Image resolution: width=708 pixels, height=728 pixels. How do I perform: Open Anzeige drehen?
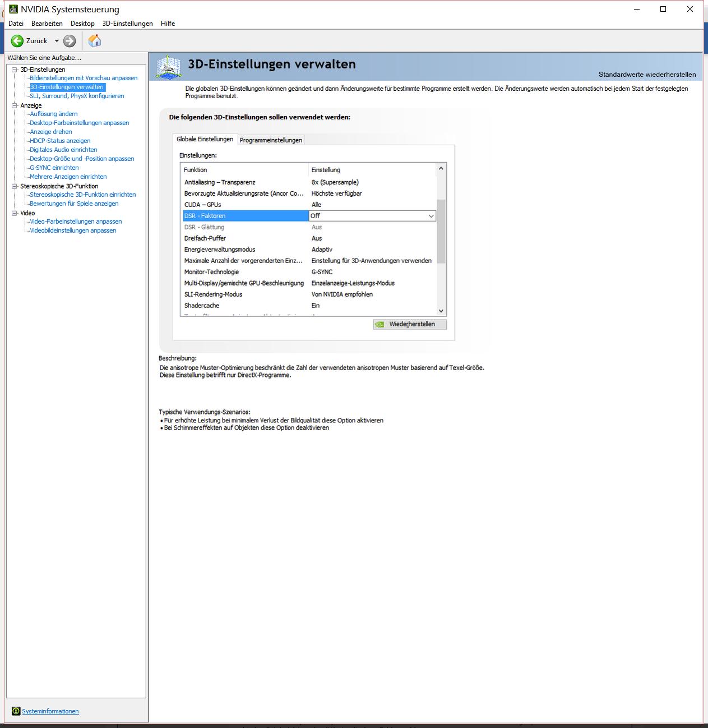51,132
